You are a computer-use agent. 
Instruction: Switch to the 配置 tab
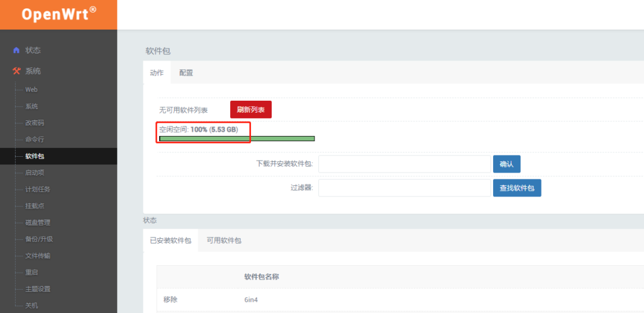(x=186, y=72)
